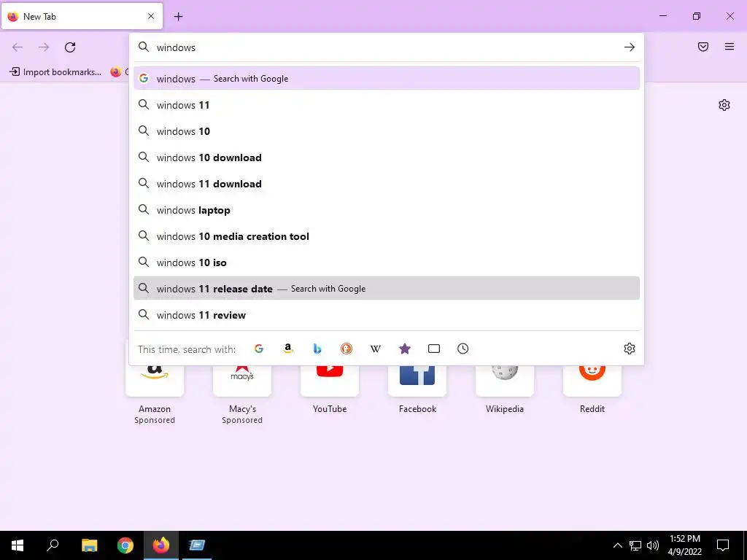Open a new tab with plus button
747x560 pixels.
tap(179, 17)
